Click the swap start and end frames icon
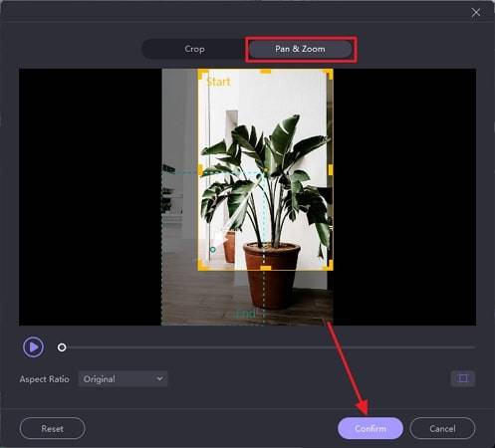This screenshot has width=495, height=448. [x=463, y=378]
